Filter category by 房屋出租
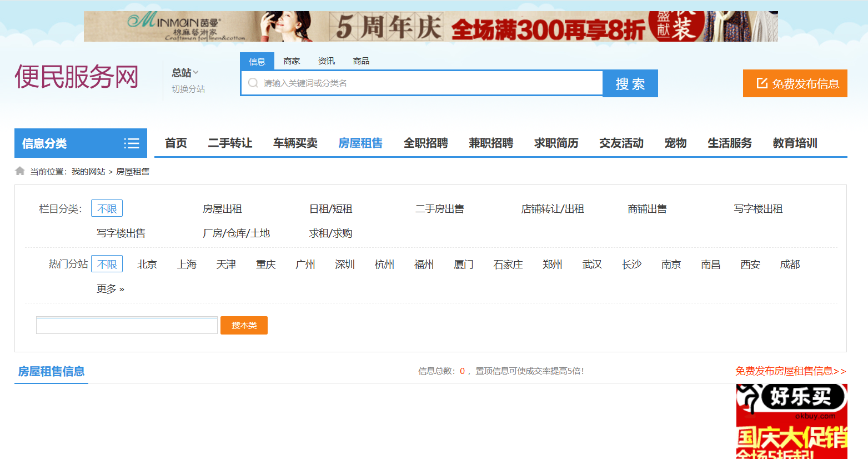 222,209
